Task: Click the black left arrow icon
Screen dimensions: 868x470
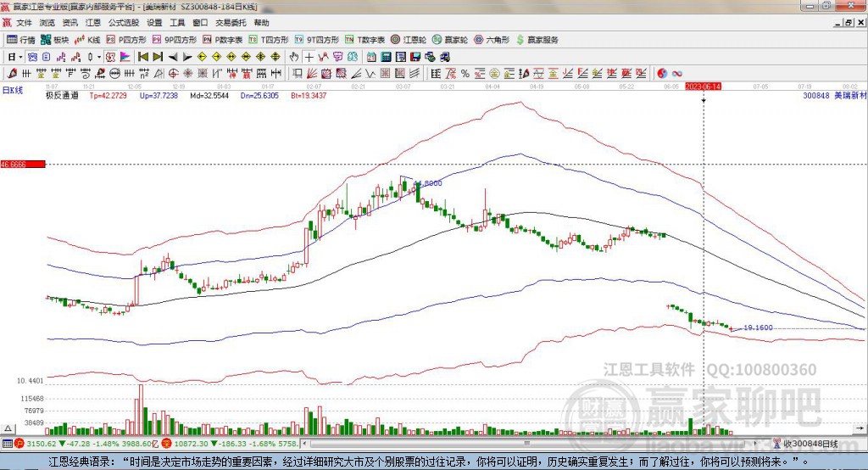Action: 173,57
